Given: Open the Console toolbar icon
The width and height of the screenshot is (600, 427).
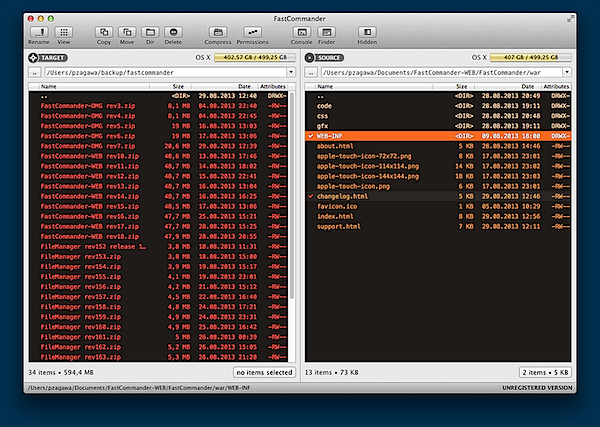Looking at the screenshot, I should click(x=302, y=32).
